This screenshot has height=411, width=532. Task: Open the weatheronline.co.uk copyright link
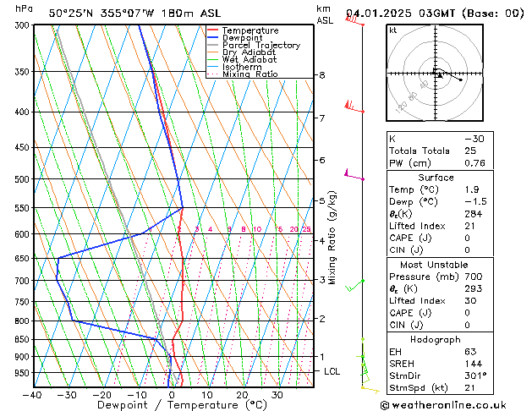pos(443,405)
